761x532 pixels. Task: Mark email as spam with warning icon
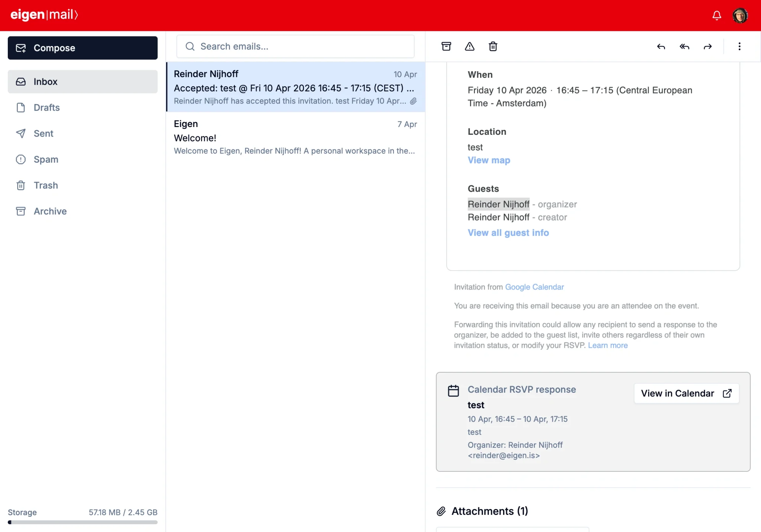point(470,46)
